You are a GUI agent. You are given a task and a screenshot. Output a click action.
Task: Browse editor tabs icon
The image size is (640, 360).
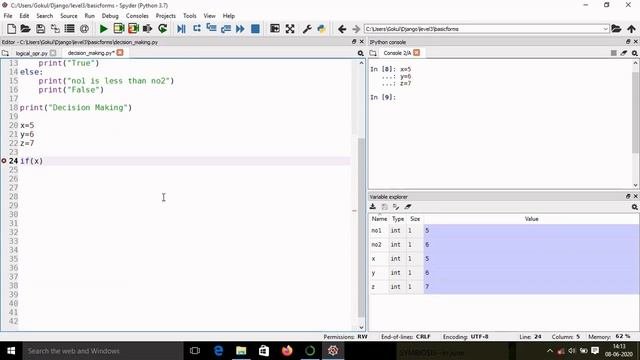(x=5, y=53)
